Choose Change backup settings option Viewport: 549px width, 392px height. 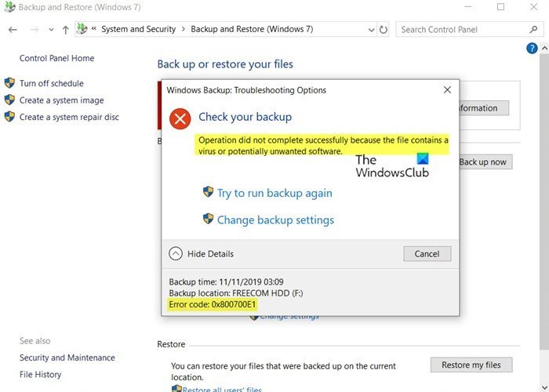(274, 220)
